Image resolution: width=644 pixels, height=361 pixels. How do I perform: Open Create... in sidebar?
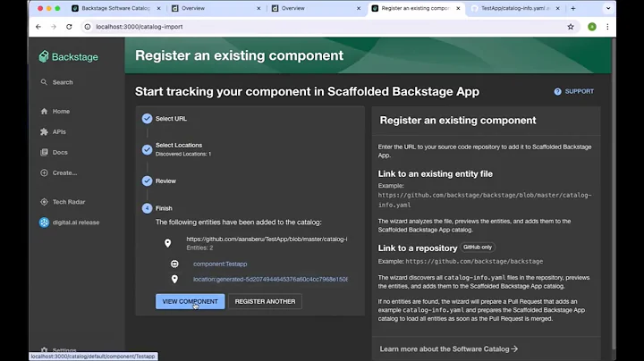click(x=59, y=172)
